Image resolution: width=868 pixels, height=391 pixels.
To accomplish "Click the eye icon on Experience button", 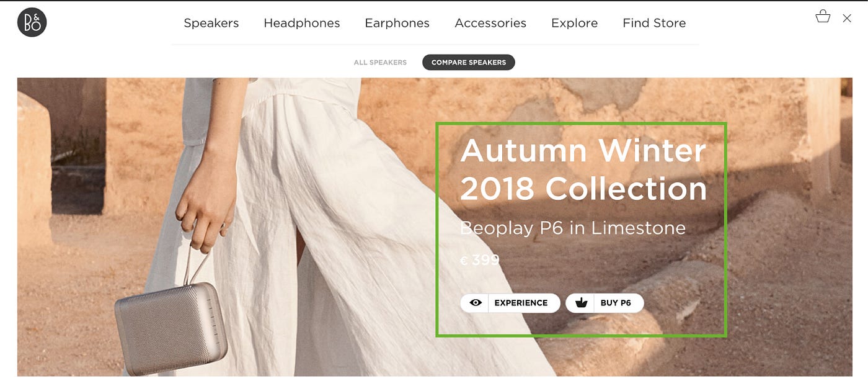I will (476, 303).
